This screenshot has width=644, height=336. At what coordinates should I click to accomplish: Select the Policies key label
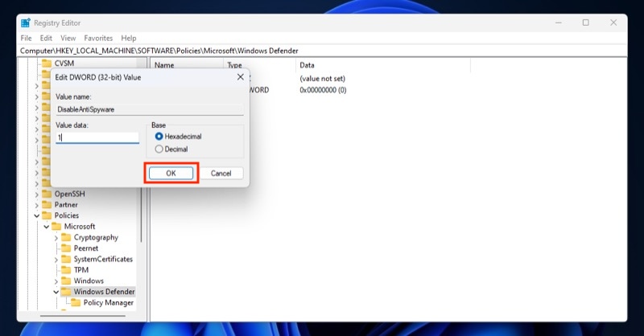pos(67,215)
